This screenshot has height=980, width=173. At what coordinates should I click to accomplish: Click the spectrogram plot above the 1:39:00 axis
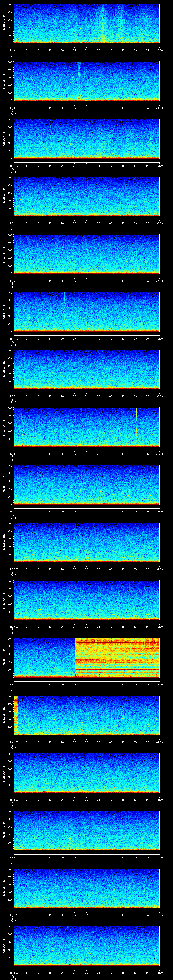[86, 600]
